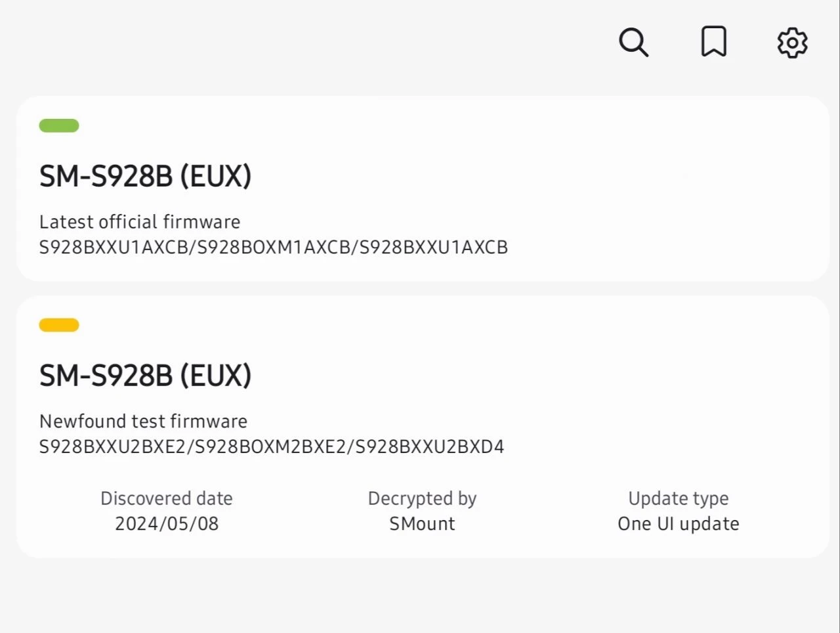This screenshot has height=633, width=840.
Task: Expand the latest official firmware card
Action: coord(420,189)
